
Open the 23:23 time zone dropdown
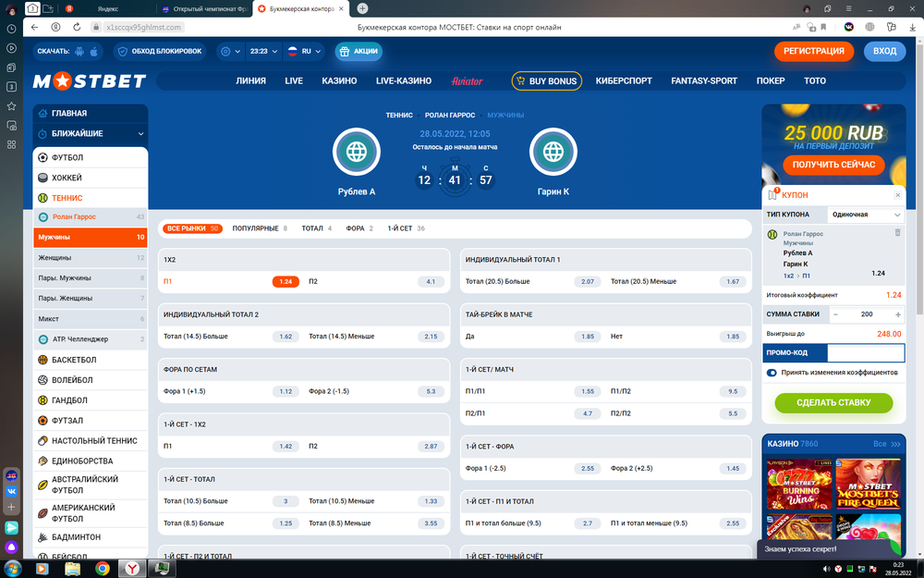click(262, 51)
